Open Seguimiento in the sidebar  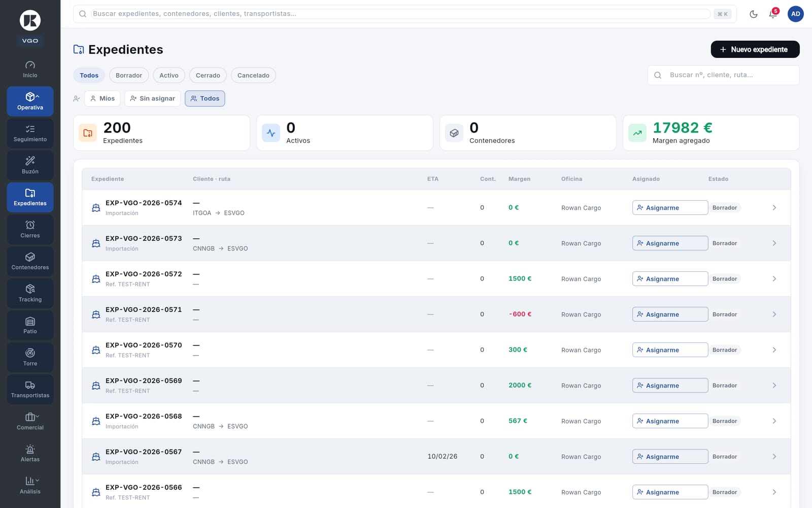30,133
